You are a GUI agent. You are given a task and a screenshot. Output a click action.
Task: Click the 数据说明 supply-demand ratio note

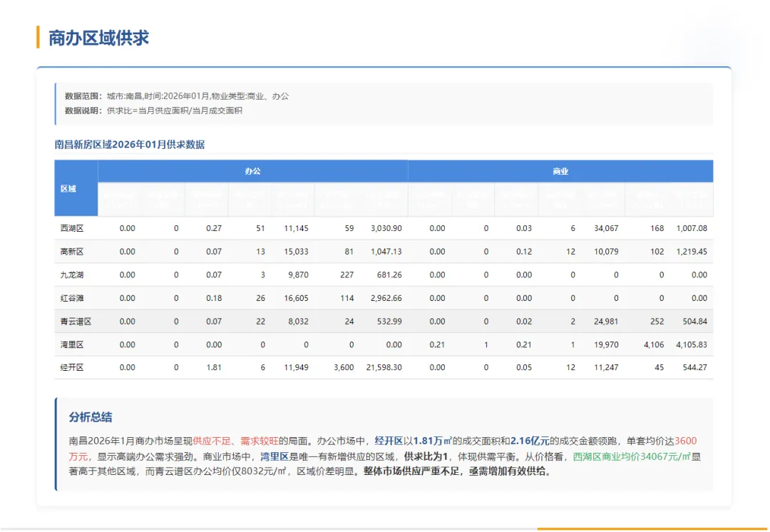(x=154, y=111)
